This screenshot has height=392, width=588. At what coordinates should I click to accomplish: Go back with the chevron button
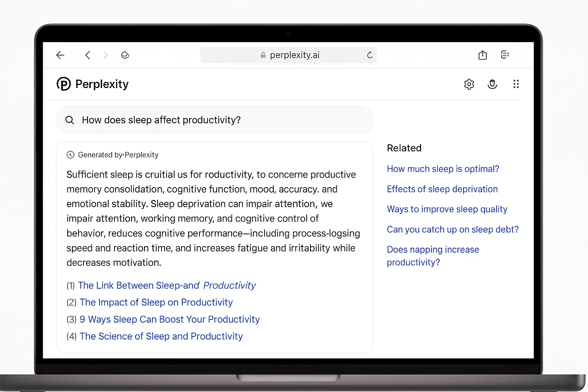point(88,55)
